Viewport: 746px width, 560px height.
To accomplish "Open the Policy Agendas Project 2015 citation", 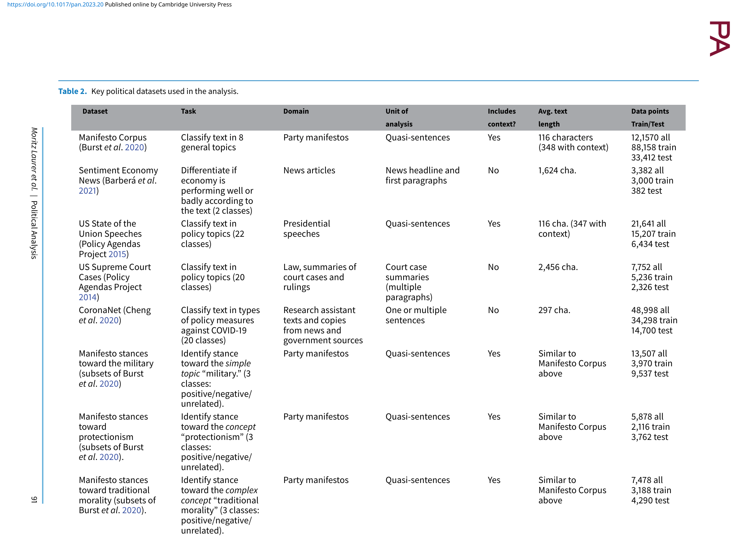I will tap(117, 254).
